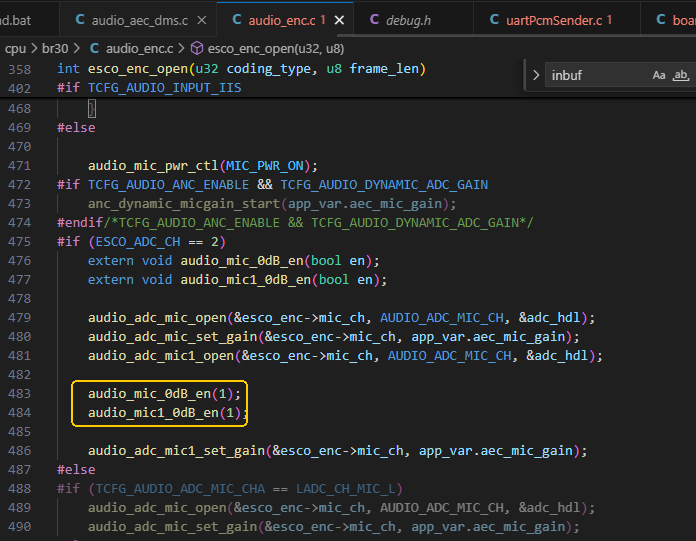This screenshot has height=541, width=696.
Task: Click the sticky line 358 esco_enc_open header
Action: click(x=241, y=69)
